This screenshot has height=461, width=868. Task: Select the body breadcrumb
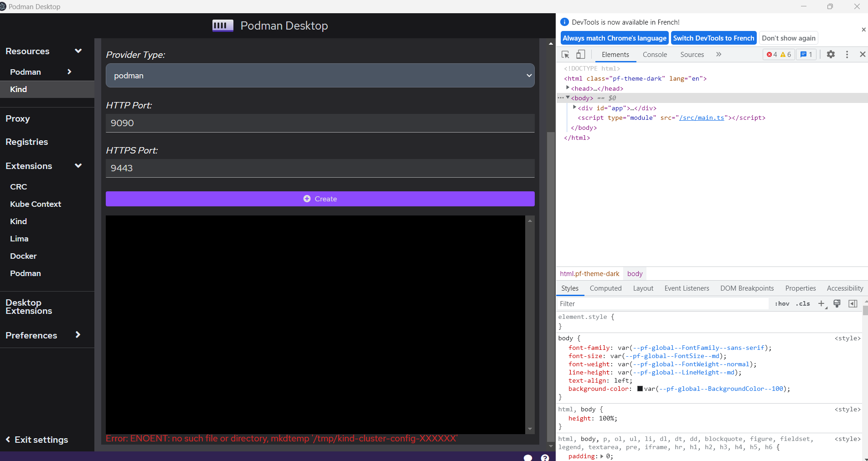point(635,274)
